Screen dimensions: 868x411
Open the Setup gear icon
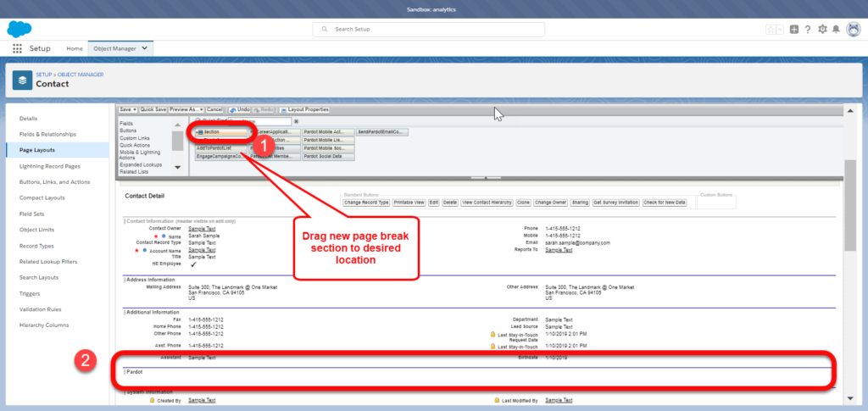(822, 30)
